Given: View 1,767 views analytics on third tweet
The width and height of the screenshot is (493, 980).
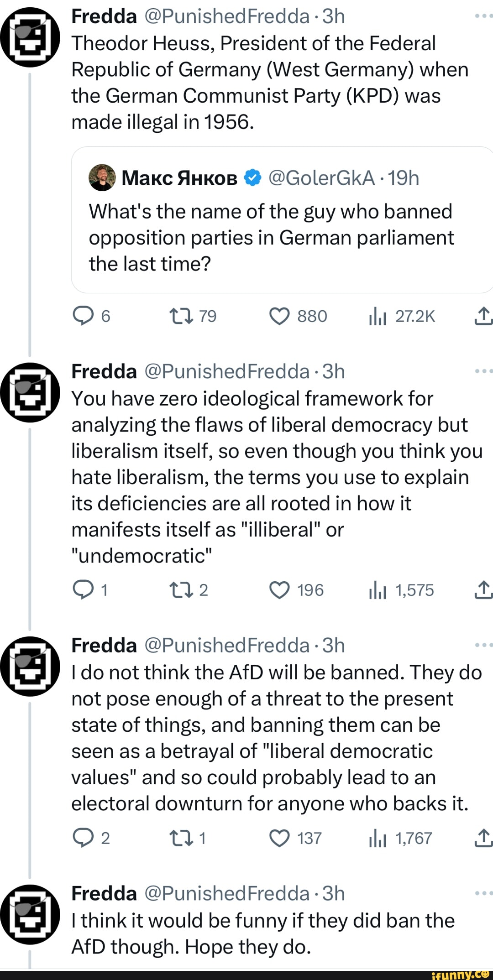Looking at the screenshot, I should click(377, 838).
